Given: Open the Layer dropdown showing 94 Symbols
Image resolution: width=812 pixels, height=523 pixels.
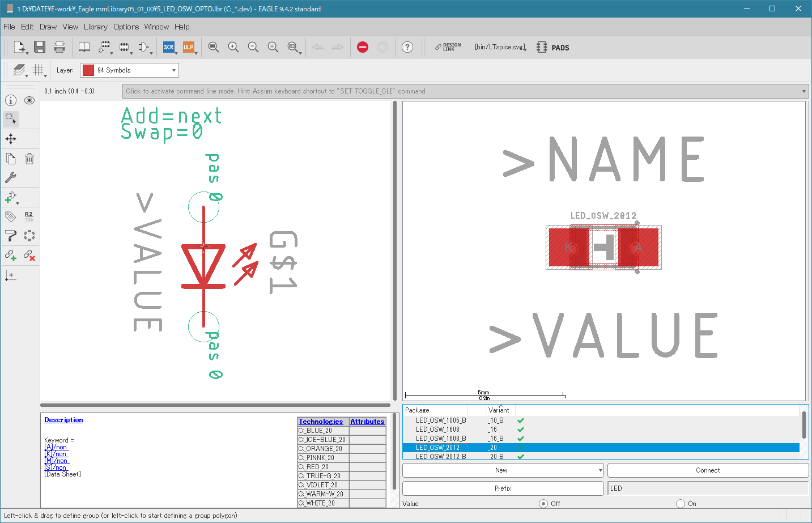Looking at the screenshot, I should [x=129, y=70].
